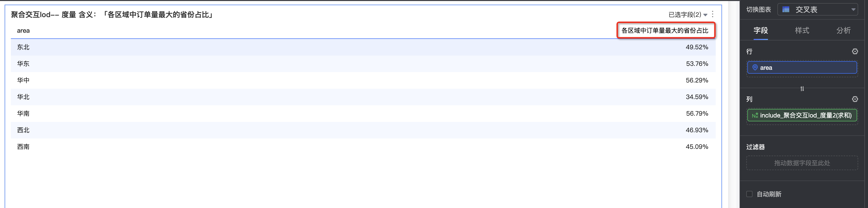The height and width of the screenshot is (208, 868).
Task: Click the measure icon on include field
Action: (x=755, y=115)
